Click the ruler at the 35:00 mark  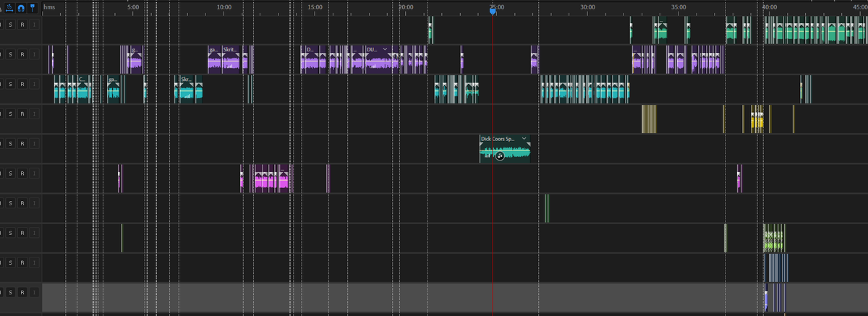point(678,7)
